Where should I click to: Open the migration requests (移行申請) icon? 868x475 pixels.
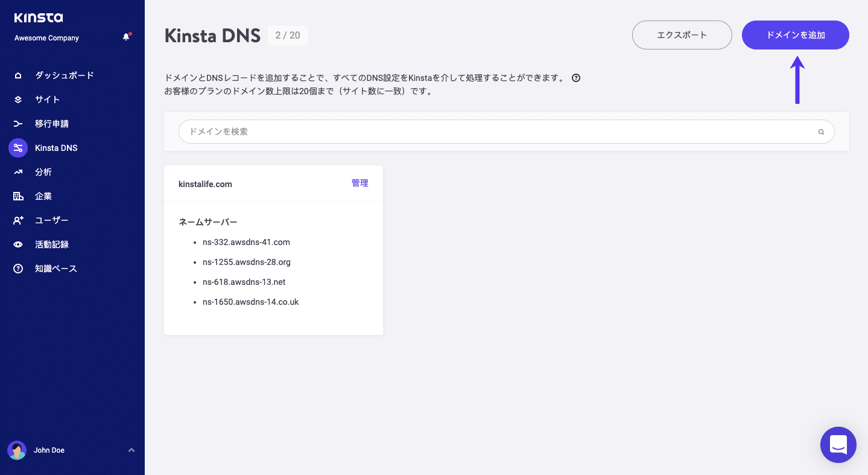17,123
